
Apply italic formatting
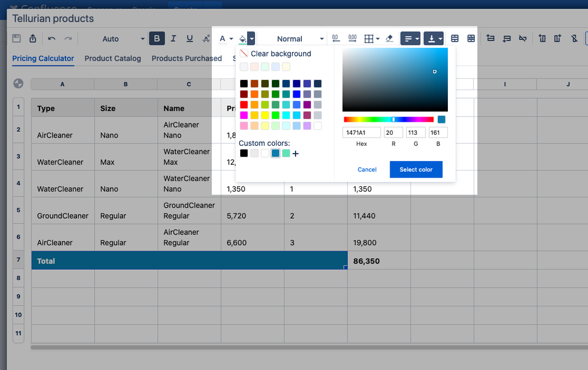point(173,38)
